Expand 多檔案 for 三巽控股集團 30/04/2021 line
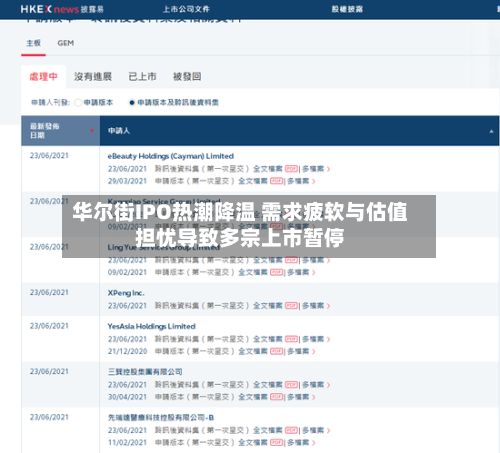 [x=301, y=397]
